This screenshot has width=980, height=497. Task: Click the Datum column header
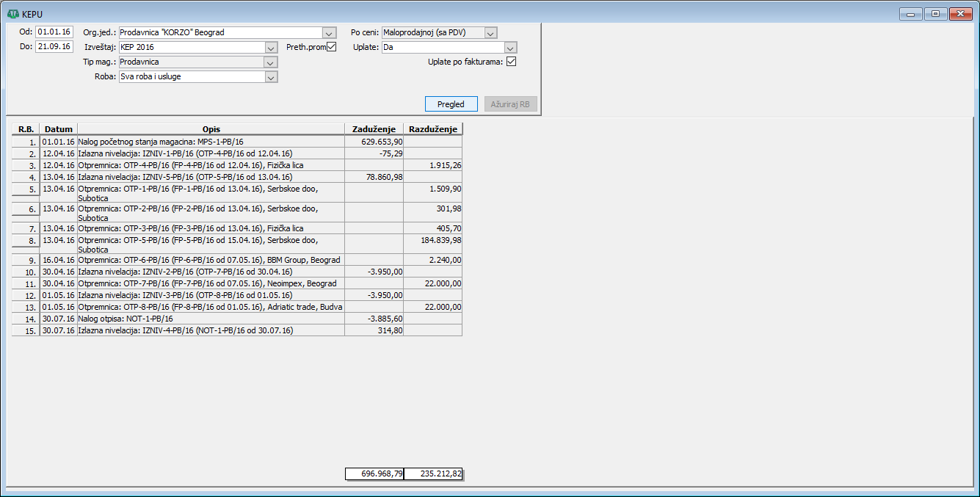59,129
